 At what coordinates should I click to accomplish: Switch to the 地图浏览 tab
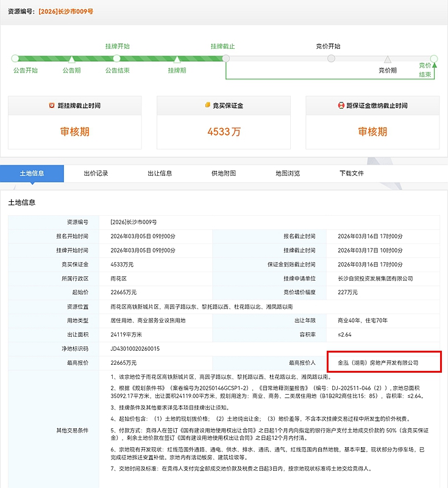(x=288, y=173)
